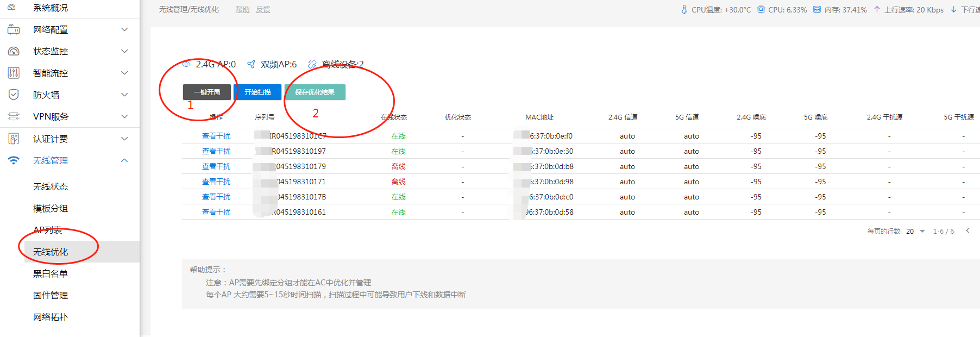Click the firewall shield icon
The image size is (980, 337).
tap(14, 95)
